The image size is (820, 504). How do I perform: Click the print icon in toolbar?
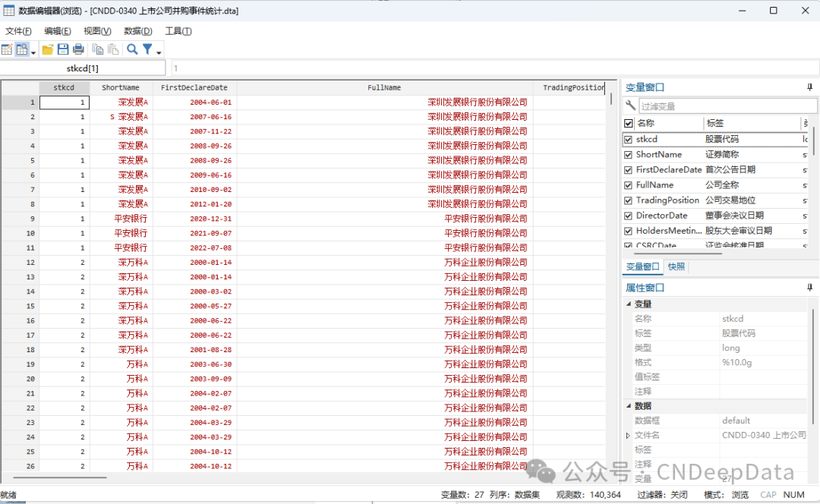click(x=78, y=49)
